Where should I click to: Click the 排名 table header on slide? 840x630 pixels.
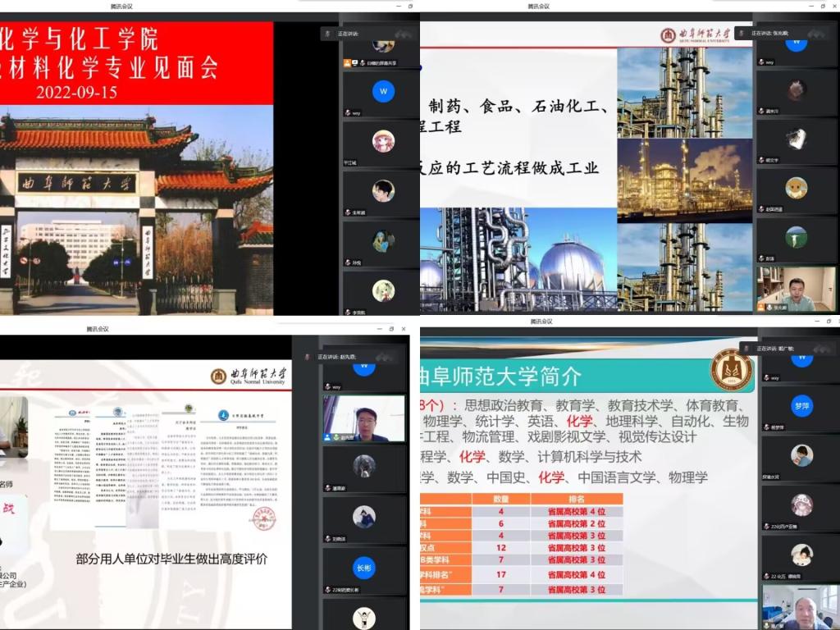click(x=576, y=499)
